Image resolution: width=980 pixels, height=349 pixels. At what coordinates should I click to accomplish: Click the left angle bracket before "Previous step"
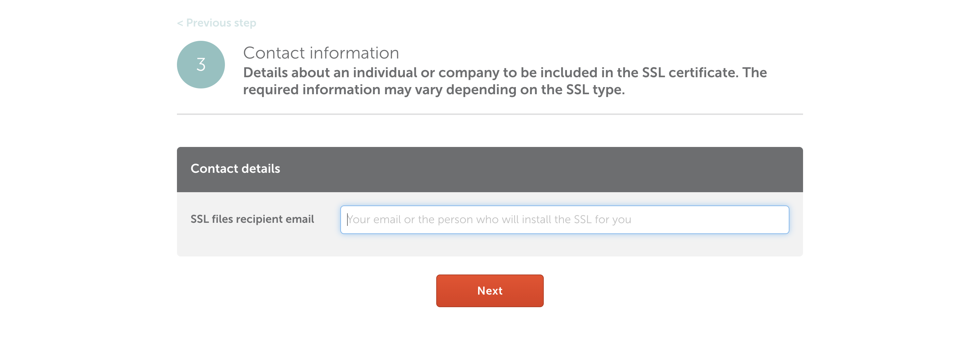tap(180, 23)
